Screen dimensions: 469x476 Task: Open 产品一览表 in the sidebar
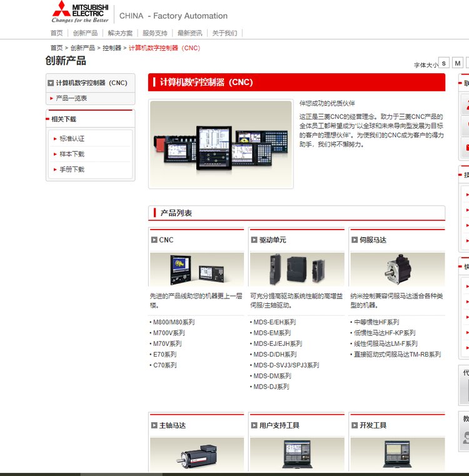pyautogui.click(x=71, y=98)
